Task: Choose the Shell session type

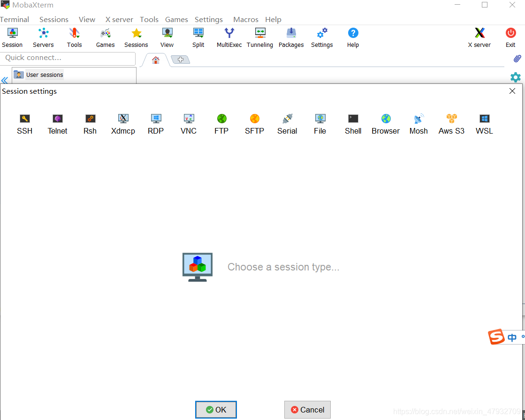Action: pos(353,124)
